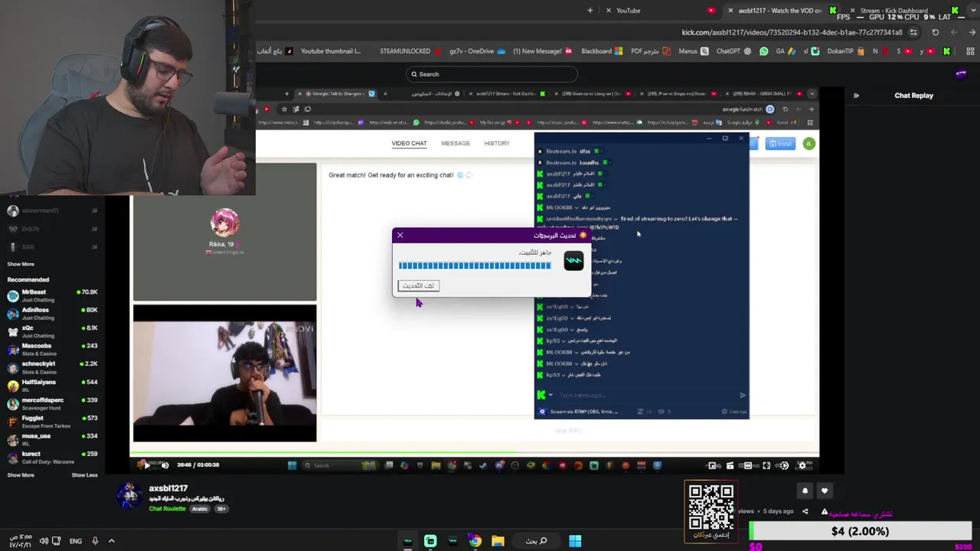Collapse the Chat Replay panel
This screenshot has width=980, height=551.
(x=856, y=96)
